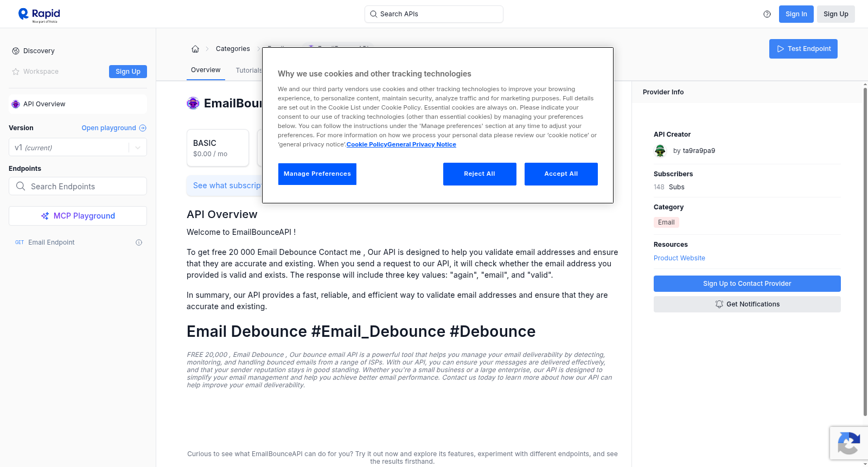Click the reCAPTCHA badge

pos(848,443)
